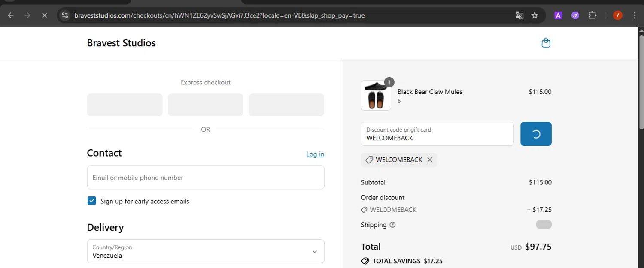The width and height of the screenshot is (644, 268).
Task: Click the Bravest Studios store name
Action: pyautogui.click(x=121, y=43)
